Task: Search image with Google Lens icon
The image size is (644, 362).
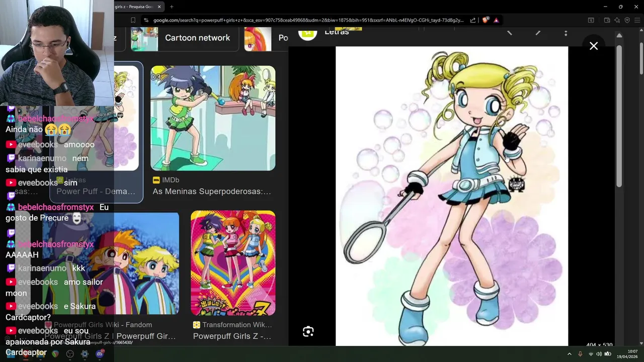Action: coord(308,331)
